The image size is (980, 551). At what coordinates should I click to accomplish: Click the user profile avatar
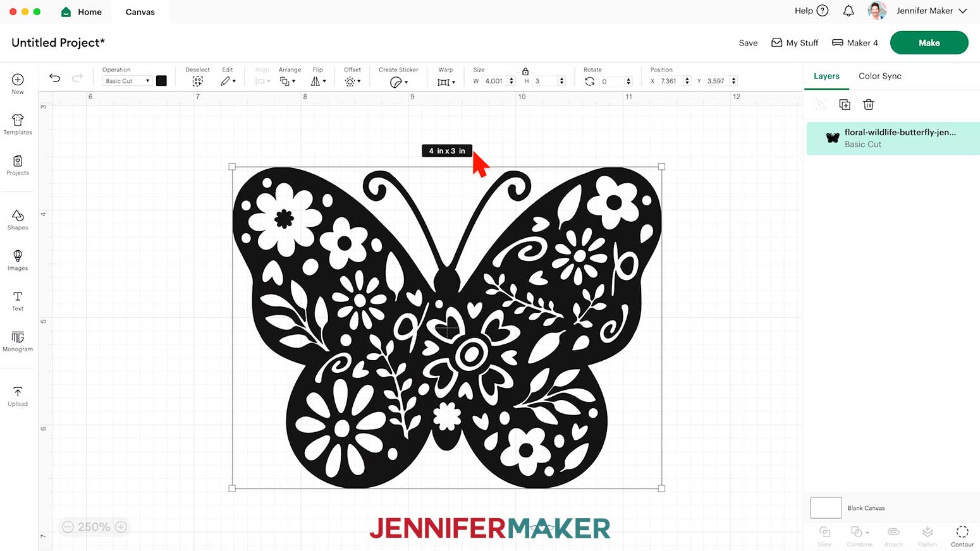click(877, 11)
